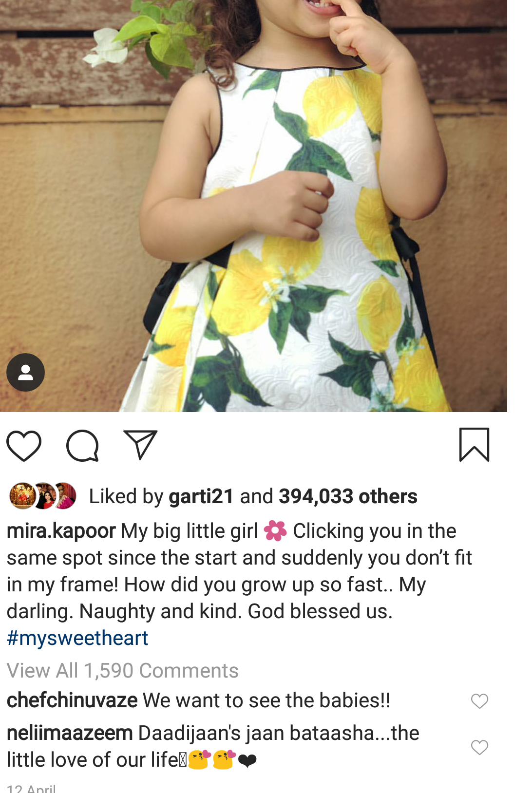Save the post with the bookmark icon
Image resolution: width=532 pixels, height=793 pixels.
click(x=474, y=445)
